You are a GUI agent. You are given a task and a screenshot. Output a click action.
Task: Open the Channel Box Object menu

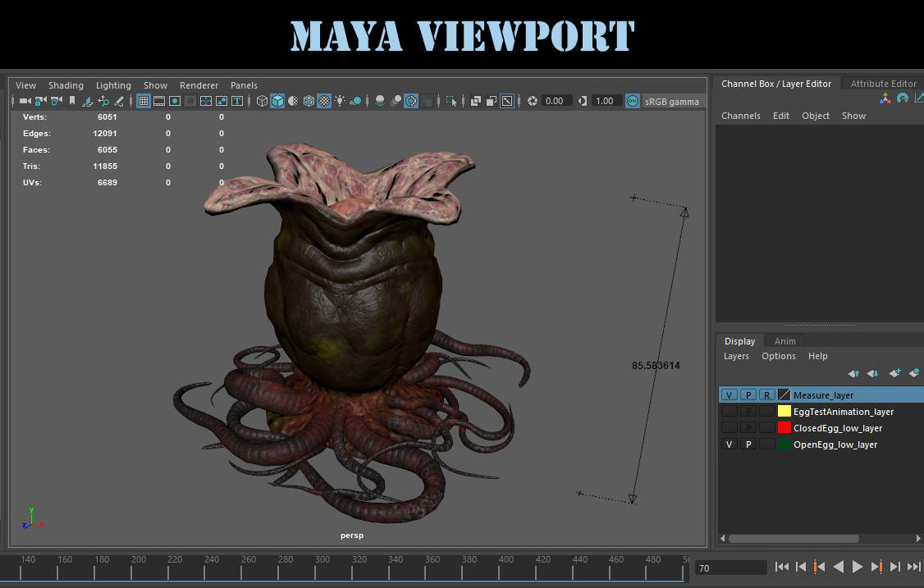point(816,116)
